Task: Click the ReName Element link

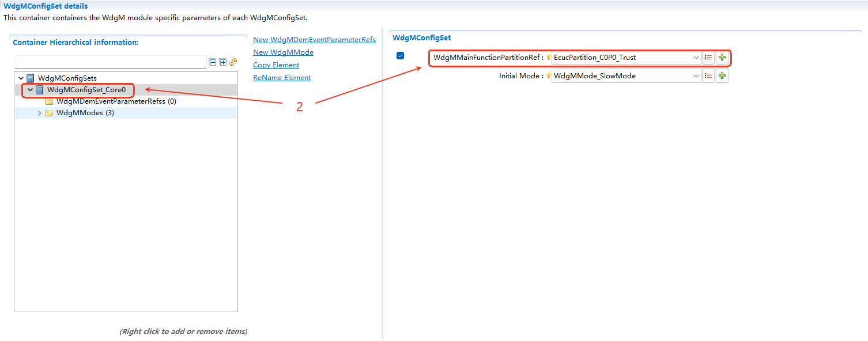Action: 281,77
